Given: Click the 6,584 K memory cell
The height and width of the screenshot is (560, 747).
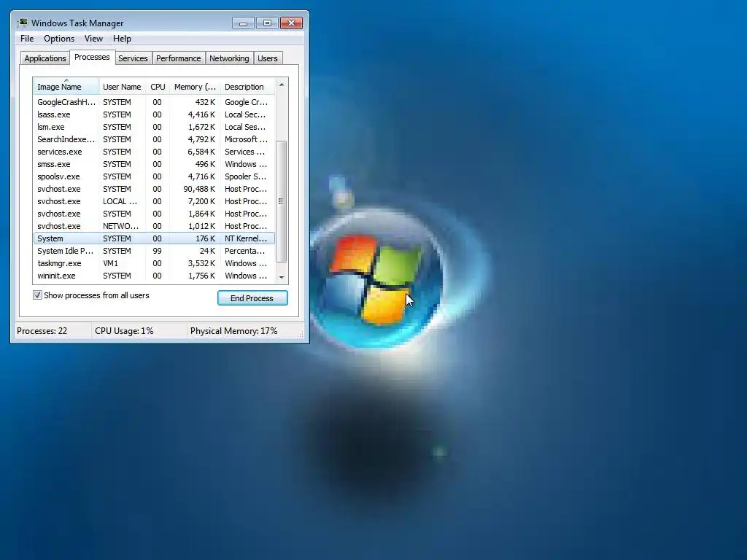Looking at the screenshot, I should tap(201, 152).
